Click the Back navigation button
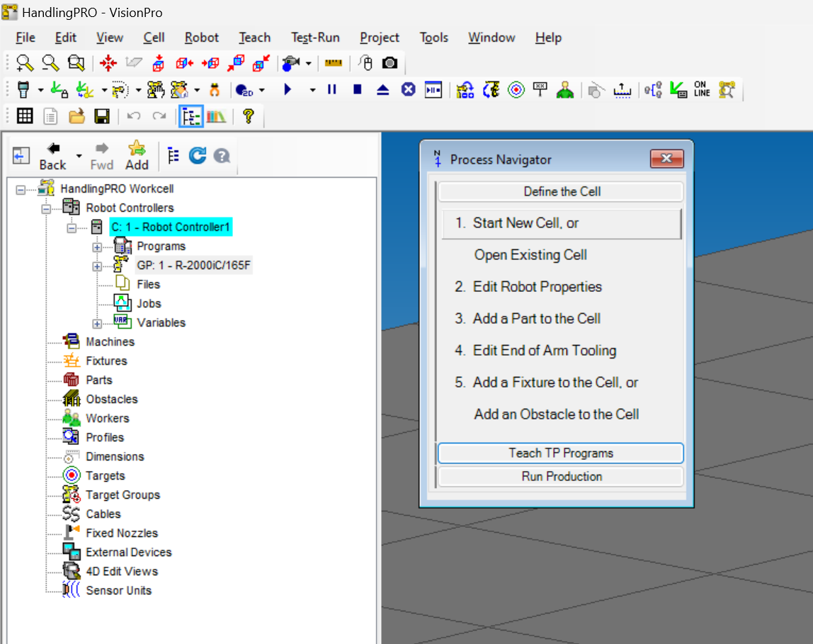Viewport: 813px width, 644px height. 53,156
